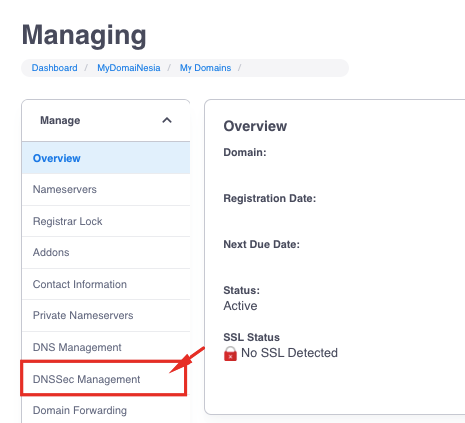Open Registrar Lock settings

106,221
